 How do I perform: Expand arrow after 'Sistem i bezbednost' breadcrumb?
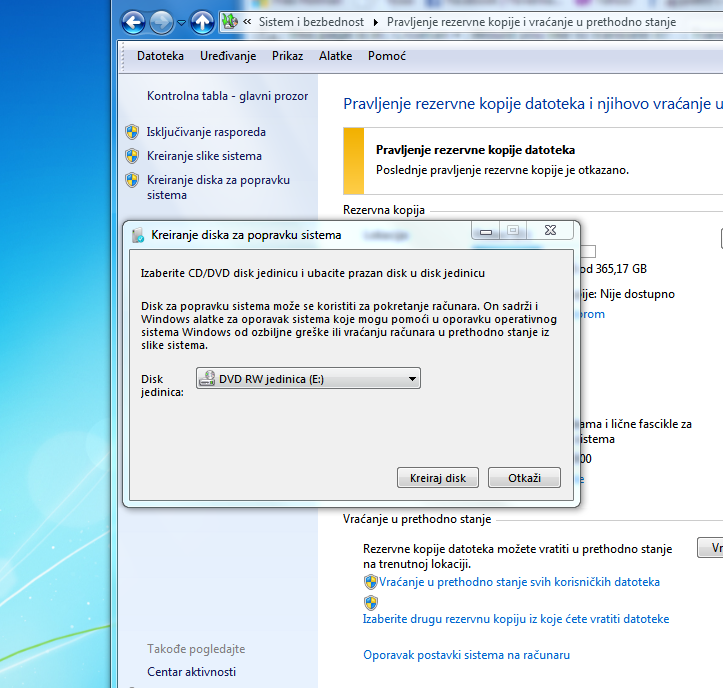(376, 22)
